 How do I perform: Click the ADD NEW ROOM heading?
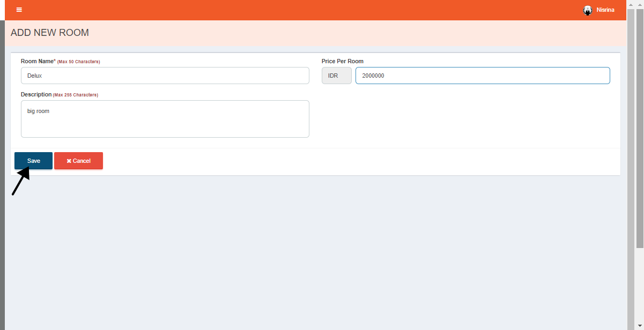(50, 33)
